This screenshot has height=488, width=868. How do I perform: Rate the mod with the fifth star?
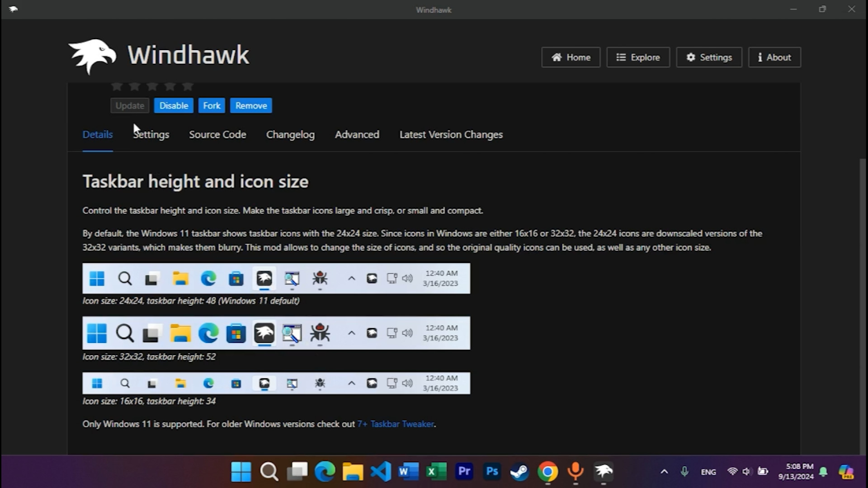point(188,86)
